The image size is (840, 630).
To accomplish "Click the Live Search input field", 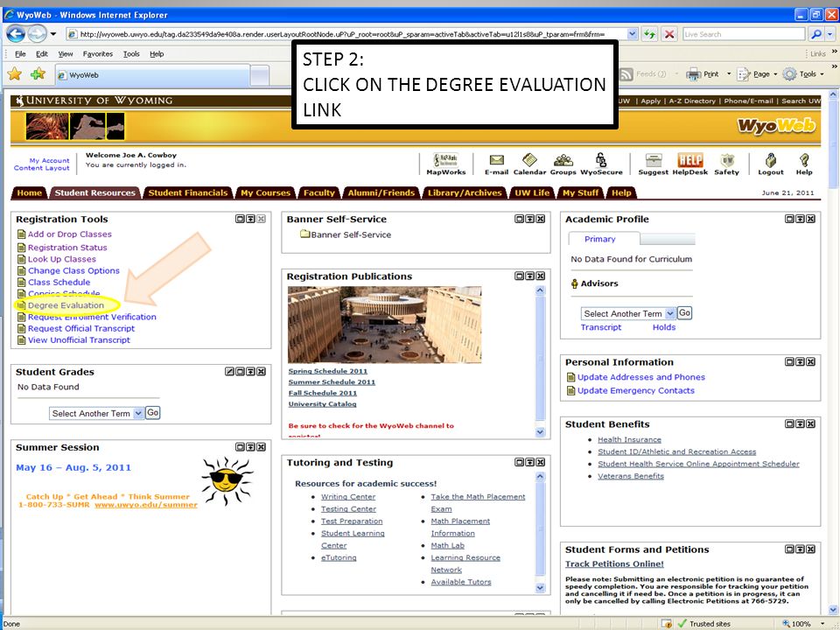I will (x=744, y=34).
